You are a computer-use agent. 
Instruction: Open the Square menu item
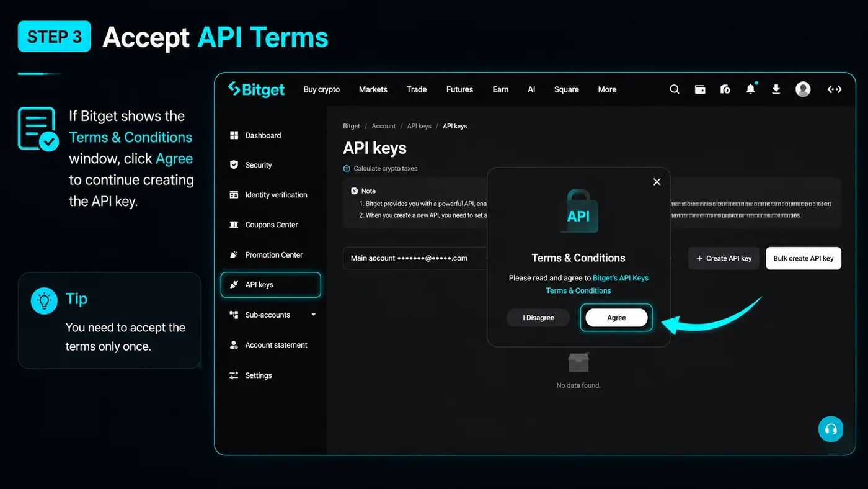[x=567, y=89]
